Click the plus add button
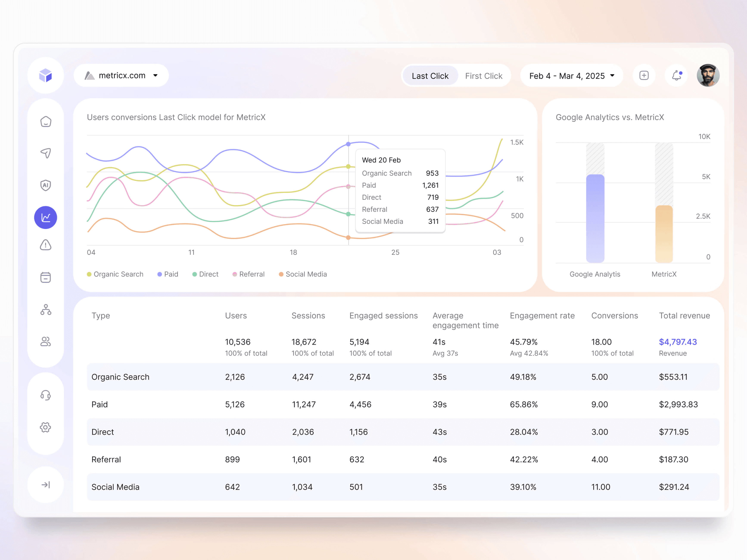This screenshot has height=560, width=747. pyautogui.click(x=644, y=76)
